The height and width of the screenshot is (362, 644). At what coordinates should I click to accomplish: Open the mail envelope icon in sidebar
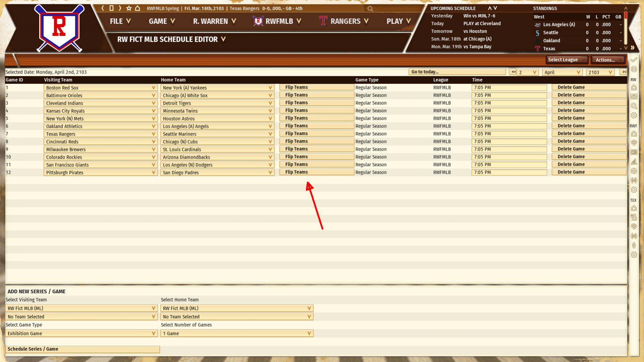point(634,97)
